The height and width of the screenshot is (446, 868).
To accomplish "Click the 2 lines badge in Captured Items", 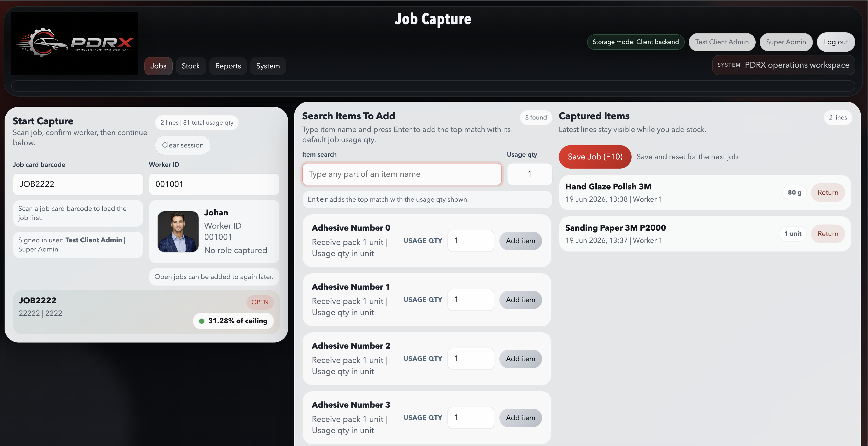I will point(838,117).
